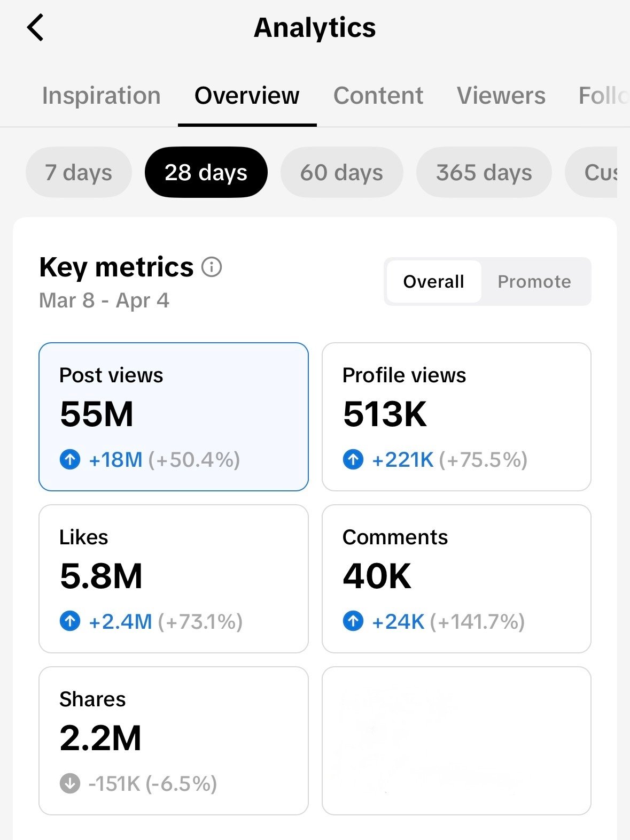The image size is (630, 840).
Task: Switch to the Content tab
Action: coord(378,96)
